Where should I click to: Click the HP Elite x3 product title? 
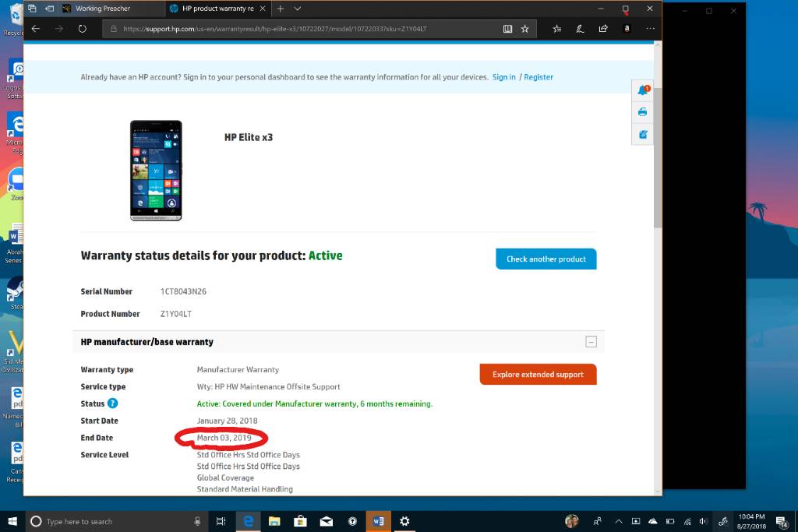pyautogui.click(x=249, y=137)
